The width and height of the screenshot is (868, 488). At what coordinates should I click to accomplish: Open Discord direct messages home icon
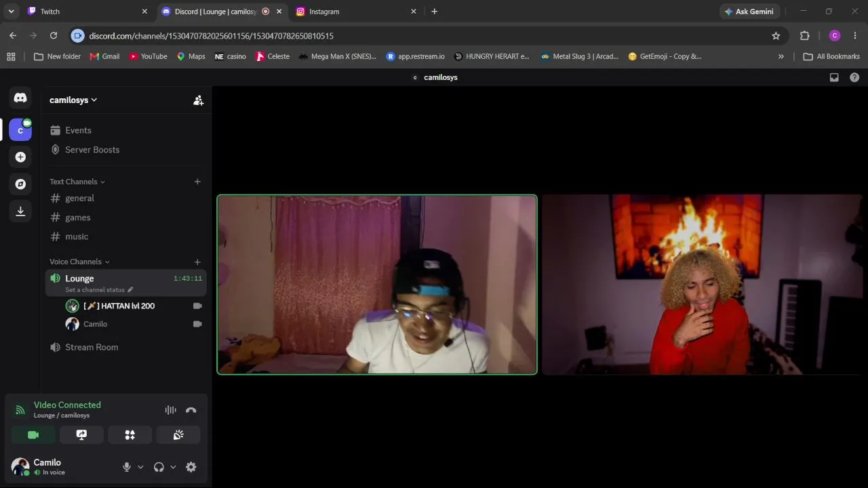pyautogui.click(x=20, y=98)
